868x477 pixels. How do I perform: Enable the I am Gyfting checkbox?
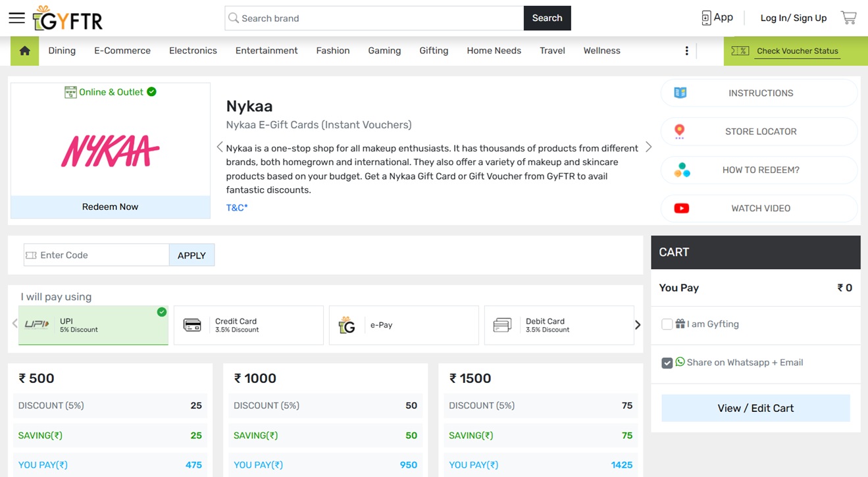667,324
